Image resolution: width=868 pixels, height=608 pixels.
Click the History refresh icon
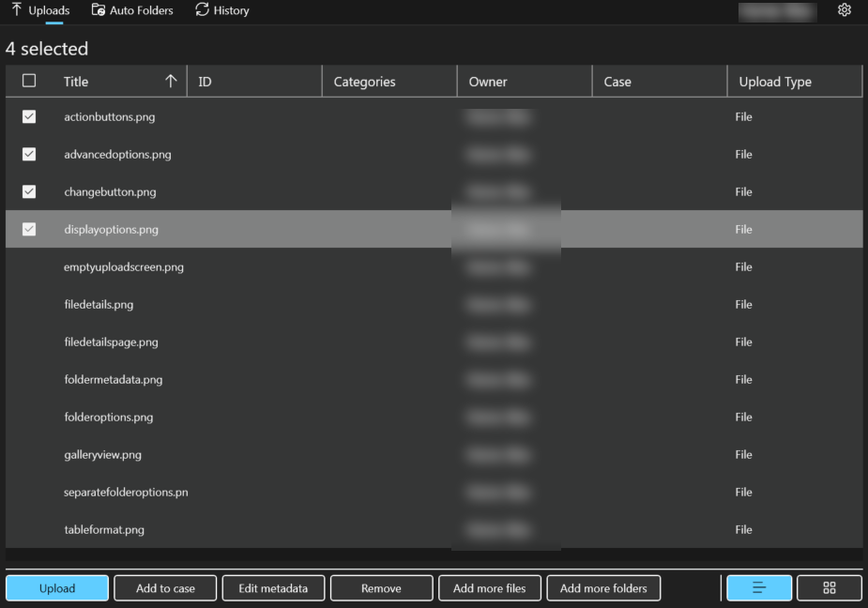(x=201, y=10)
